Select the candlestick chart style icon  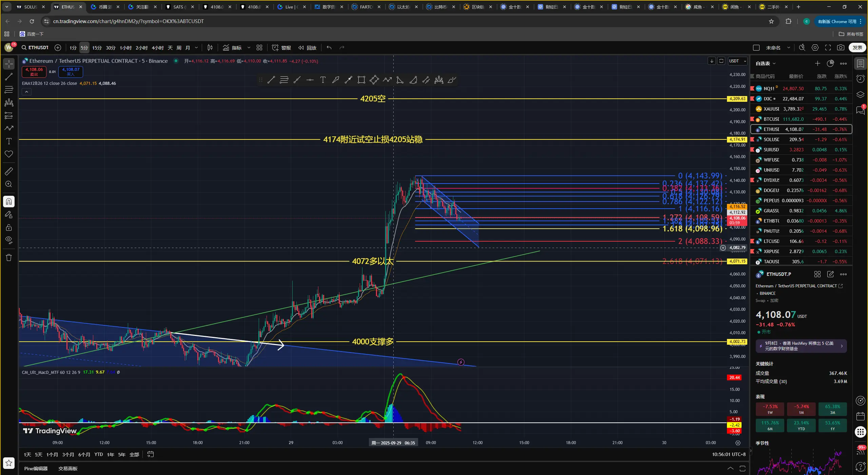tap(210, 48)
